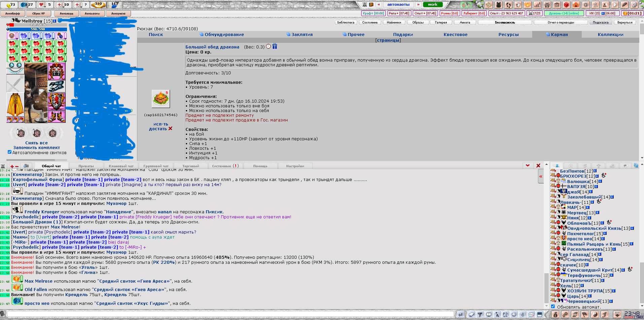Open the gold stars icon in toolbar
This screenshot has height=320, width=644.
(528, 5)
